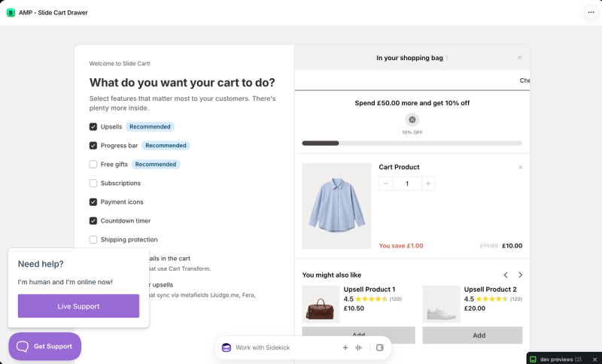Screen dimensions: 602x364
Task: Click the 'In your shopping bag' title
Action: pyautogui.click(x=409, y=58)
